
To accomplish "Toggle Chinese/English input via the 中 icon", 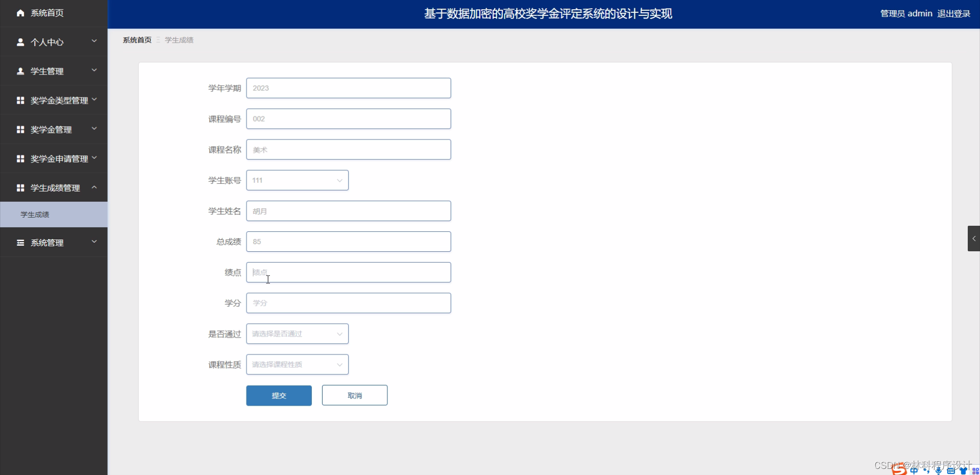I will (914, 471).
